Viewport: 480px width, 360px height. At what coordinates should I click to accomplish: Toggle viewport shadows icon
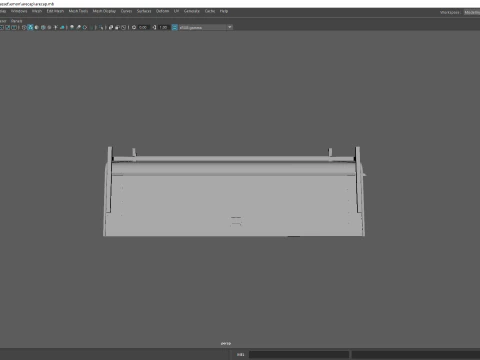tap(62, 27)
